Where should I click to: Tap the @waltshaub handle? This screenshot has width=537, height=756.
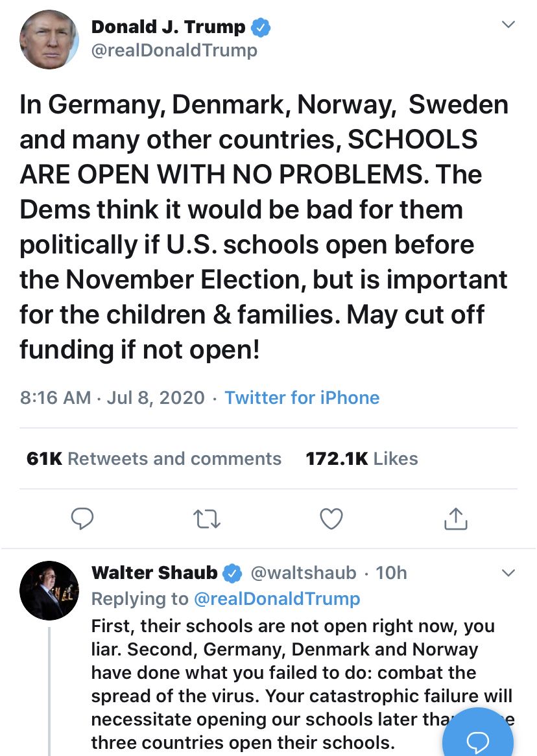[x=303, y=573]
